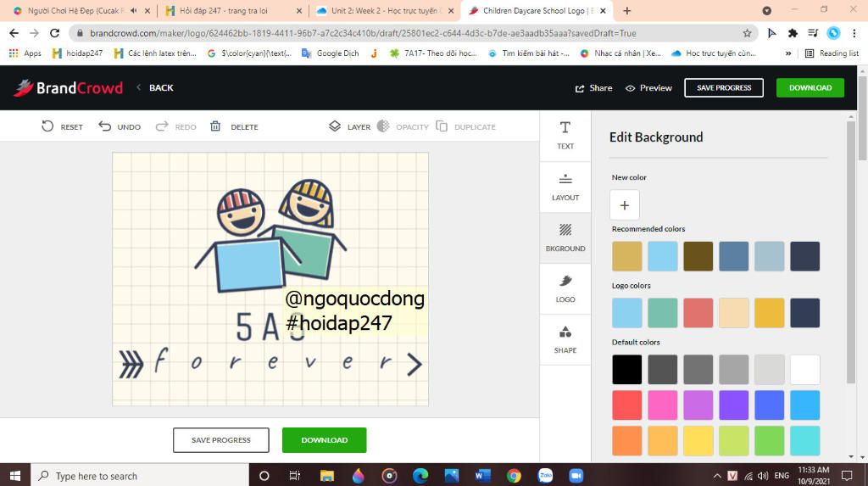868x486 pixels.
Task: Go BACK from the editor
Action: 155,87
